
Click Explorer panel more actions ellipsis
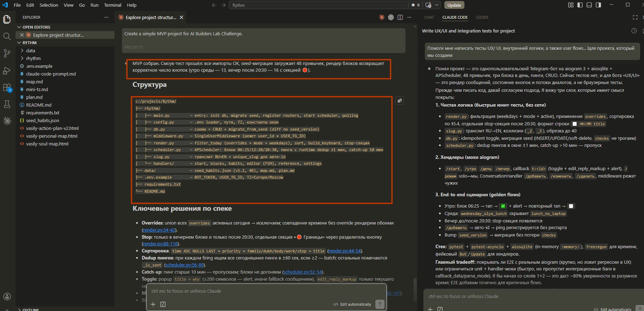tap(106, 17)
